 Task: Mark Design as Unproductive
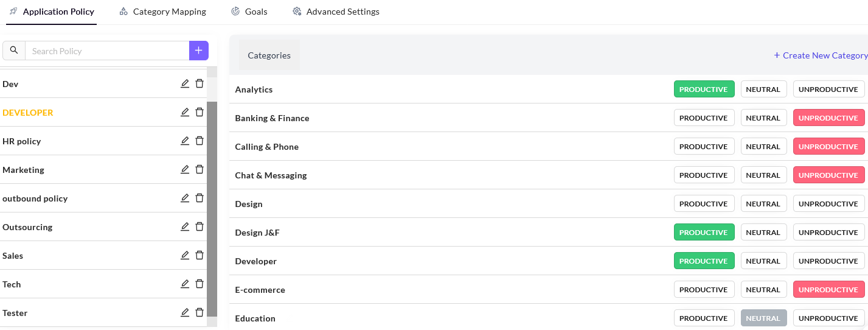click(x=828, y=204)
